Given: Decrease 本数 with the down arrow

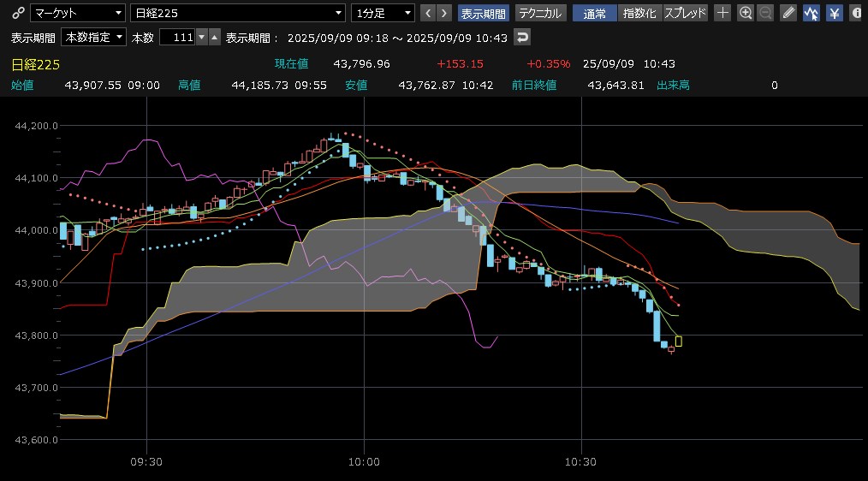Looking at the screenshot, I should point(202,37).
